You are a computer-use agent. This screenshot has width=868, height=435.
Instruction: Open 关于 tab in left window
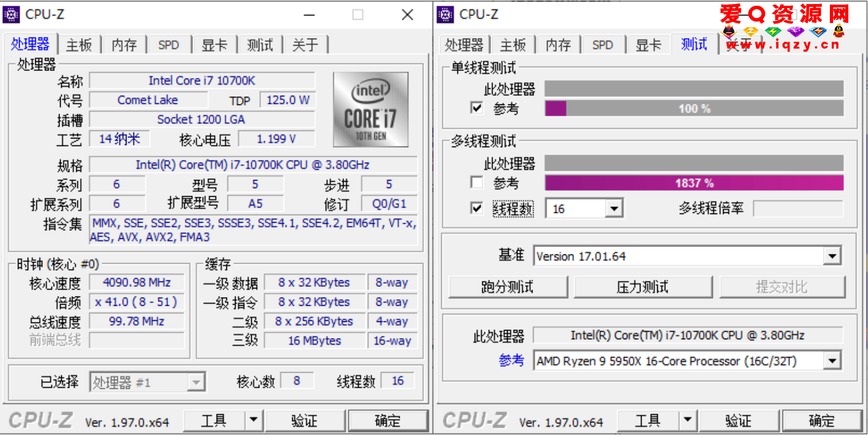tap(306, 45)
